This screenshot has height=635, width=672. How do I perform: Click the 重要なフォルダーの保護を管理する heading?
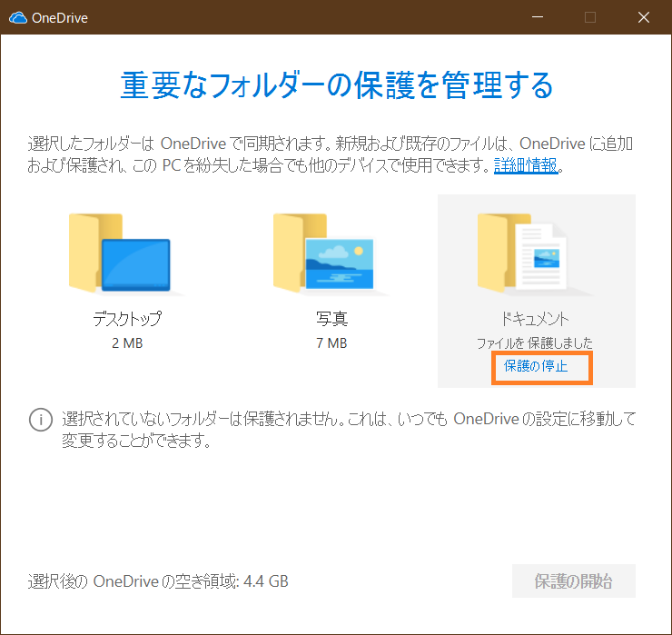tap(336, 84)
